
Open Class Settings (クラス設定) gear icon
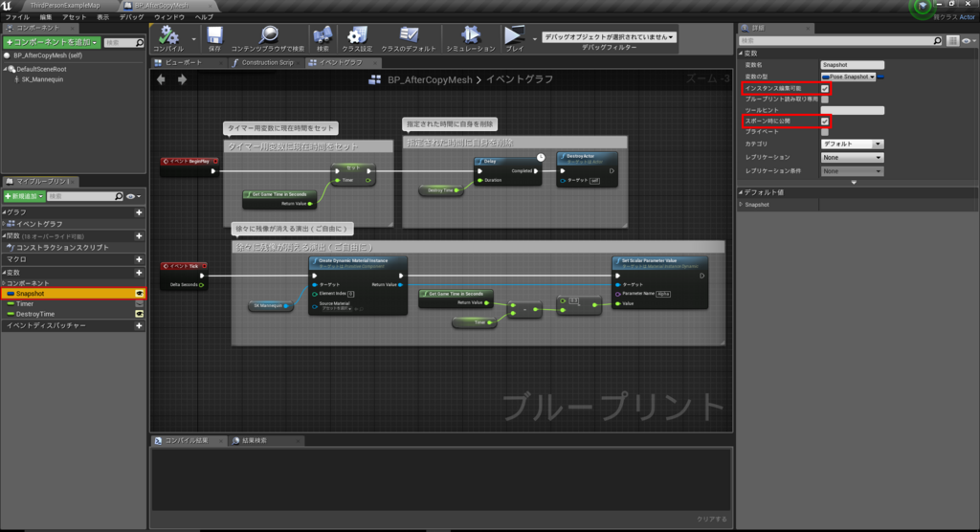click(357, 34)
